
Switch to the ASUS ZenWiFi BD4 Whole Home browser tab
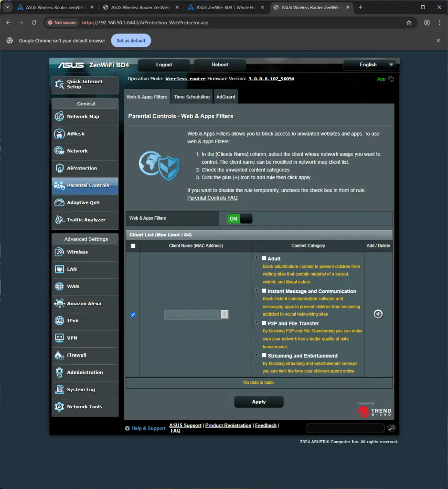pyautogui.click(x=226, y=7)
